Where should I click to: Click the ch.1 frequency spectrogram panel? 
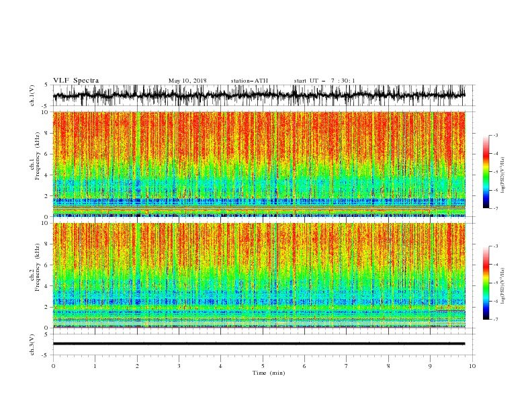[x=259, y=164]
